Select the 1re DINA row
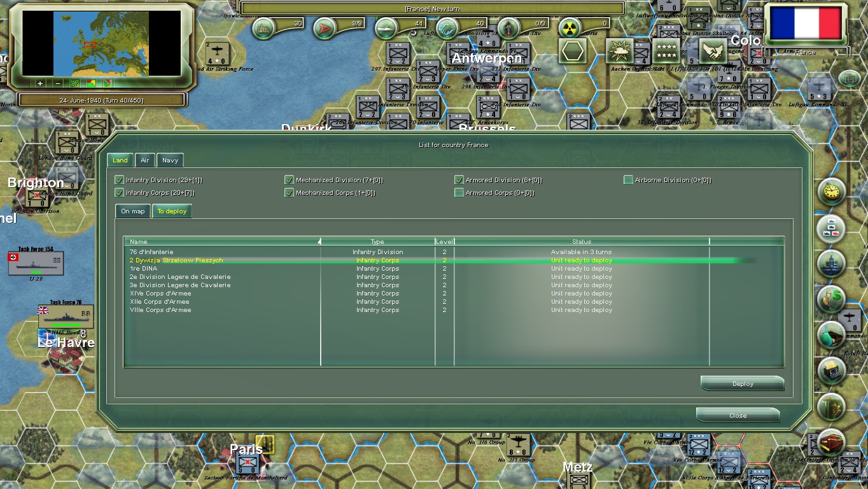Image resolution: width=868 pixels, height=489 pixels. tap(454, 269)
